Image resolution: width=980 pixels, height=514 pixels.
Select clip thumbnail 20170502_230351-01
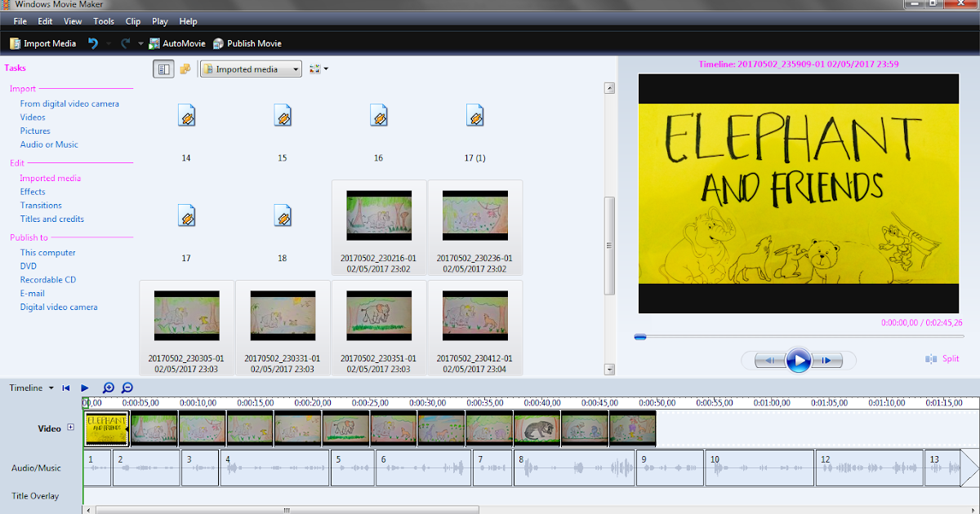379,316
